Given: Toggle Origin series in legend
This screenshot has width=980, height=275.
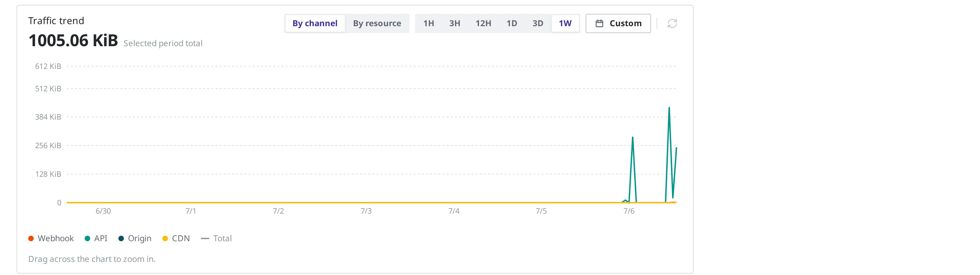Looking at the screenshot, I should click(135, 238).
